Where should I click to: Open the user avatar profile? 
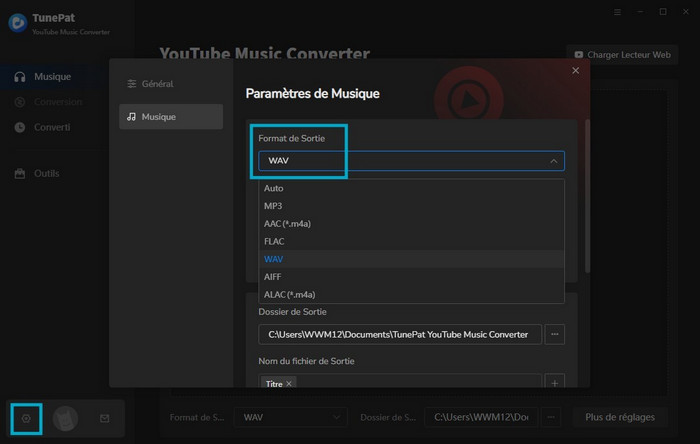pos(65,418)
